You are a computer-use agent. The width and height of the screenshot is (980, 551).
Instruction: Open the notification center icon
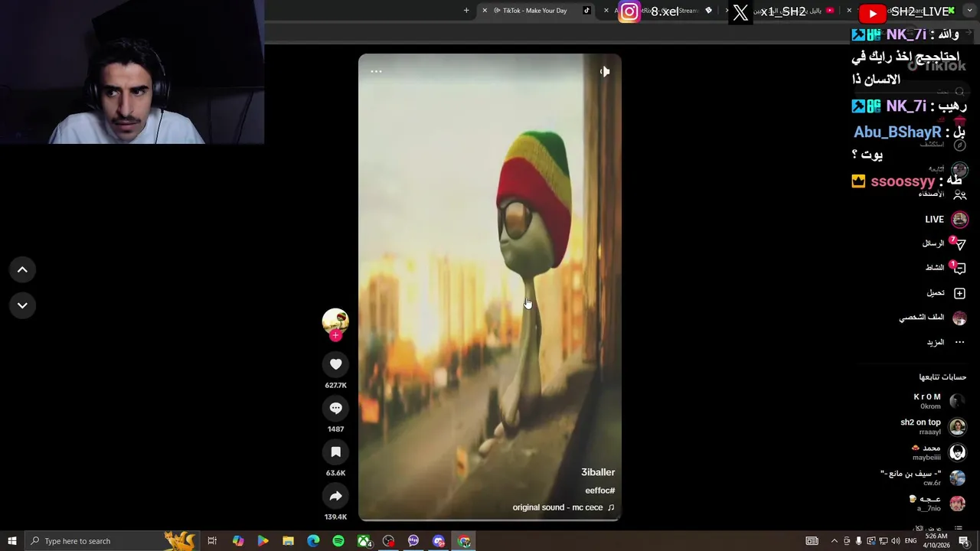click(x=964, y=541)
